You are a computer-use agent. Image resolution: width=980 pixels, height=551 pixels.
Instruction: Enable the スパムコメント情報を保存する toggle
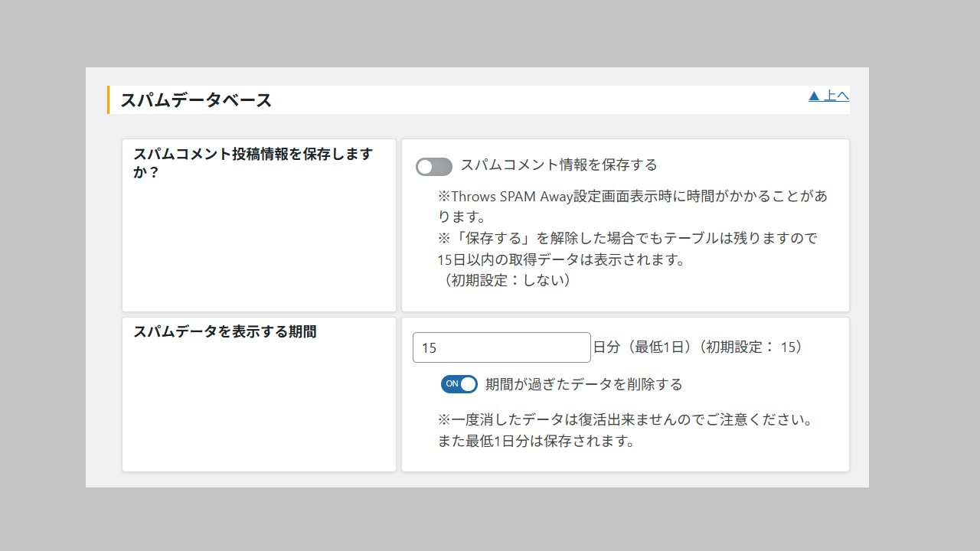434,166
